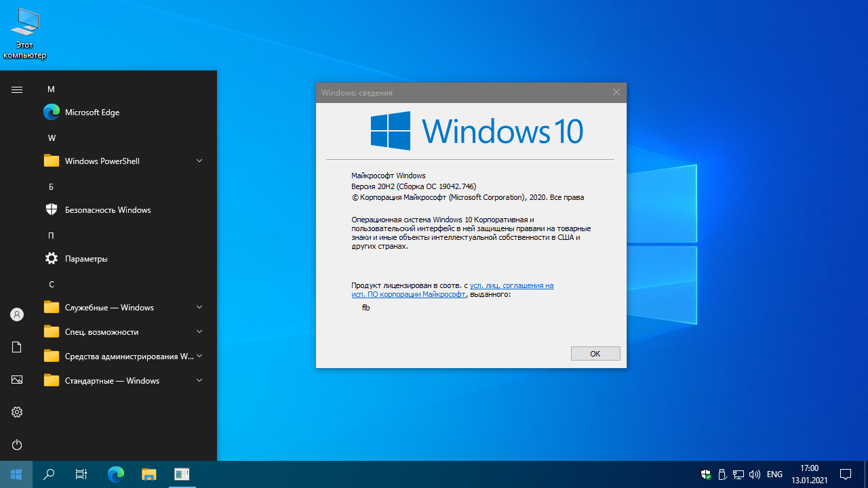Expand the Спец. возможности folder
868x488 pixels.
(199, 331)
